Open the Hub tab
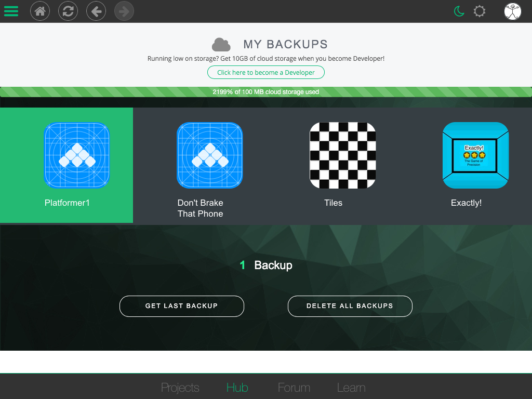Screen dimensions: 532x399 [237, 388]
